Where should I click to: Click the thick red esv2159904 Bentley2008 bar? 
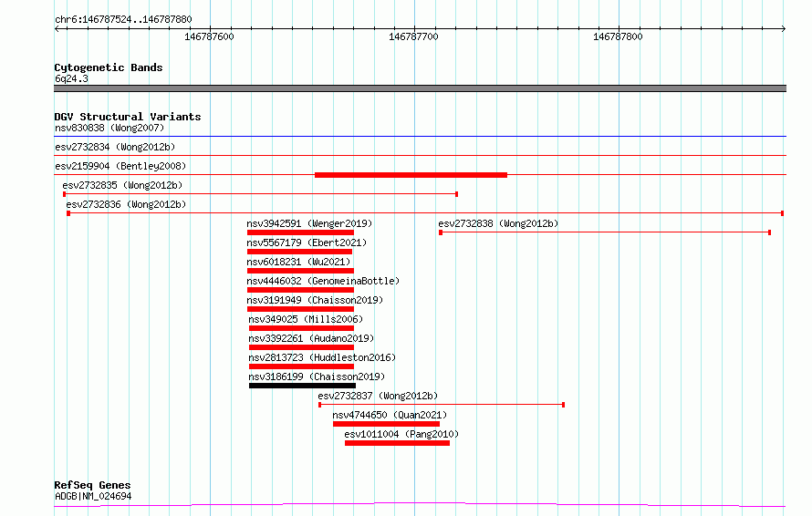coord(411,175)
